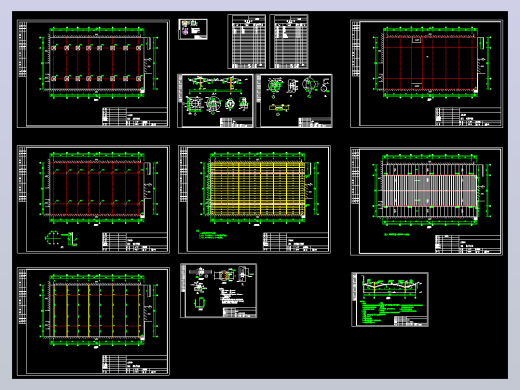Select the yellow purlin layout plan sheet

254,199
